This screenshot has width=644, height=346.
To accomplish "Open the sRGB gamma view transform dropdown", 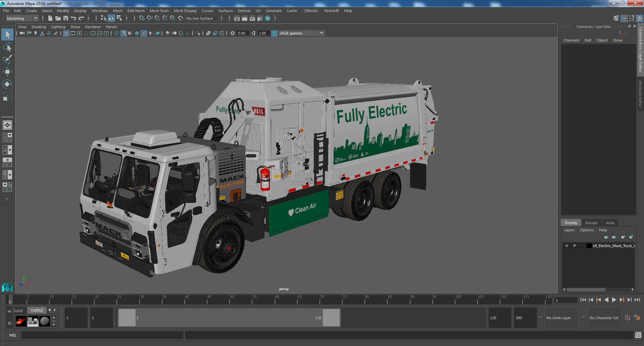I will tap(301, 33).
